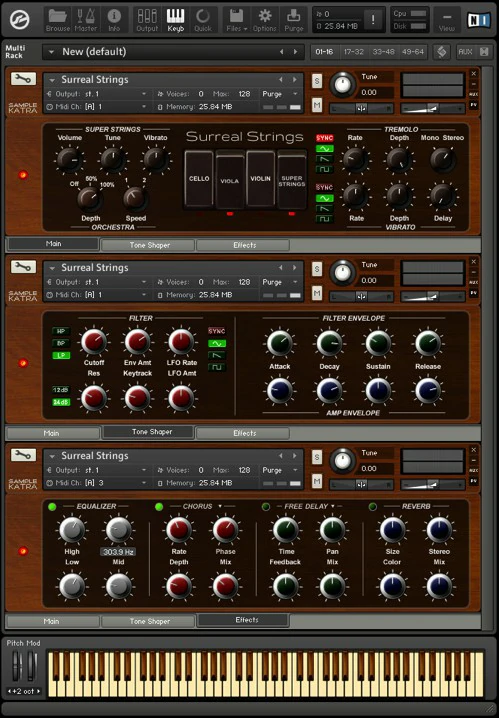
Task: Select the VIOLIN instrument button
Action: coord(260,179)
